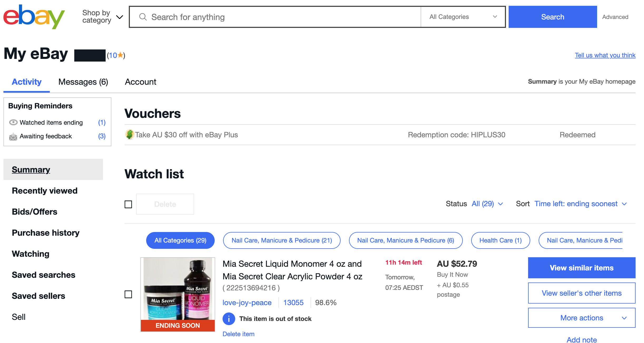
Task: Select All Categories (29) filter chip
Action: pyautogui.click(x=180, y=240)
